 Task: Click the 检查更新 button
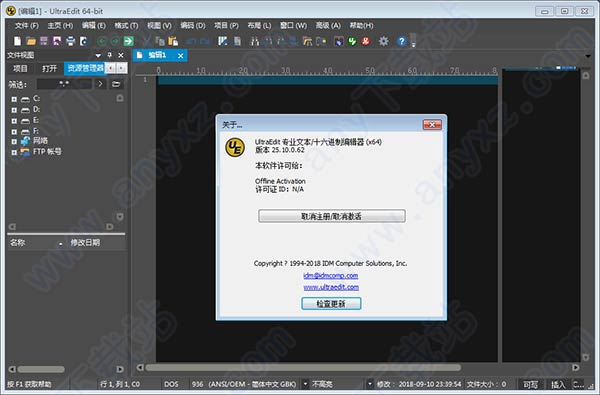point(331,304)
